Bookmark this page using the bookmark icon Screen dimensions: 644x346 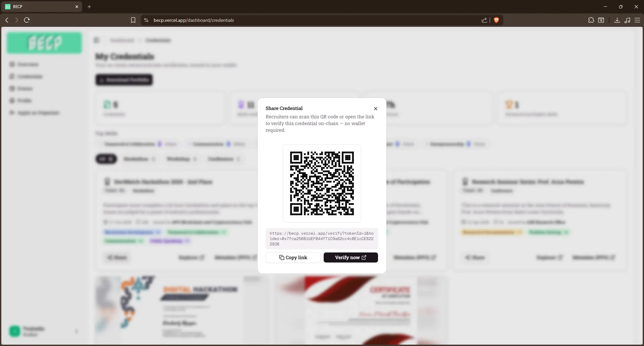point(133,20)
